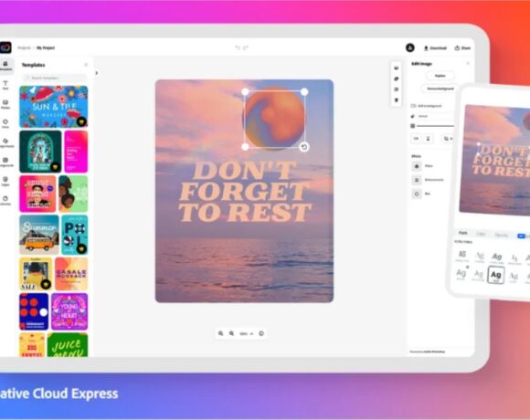Viewport: 530px width, 420px height.
Task: Click the rotate handle on selected circle image
Action: tap(304, 147)
